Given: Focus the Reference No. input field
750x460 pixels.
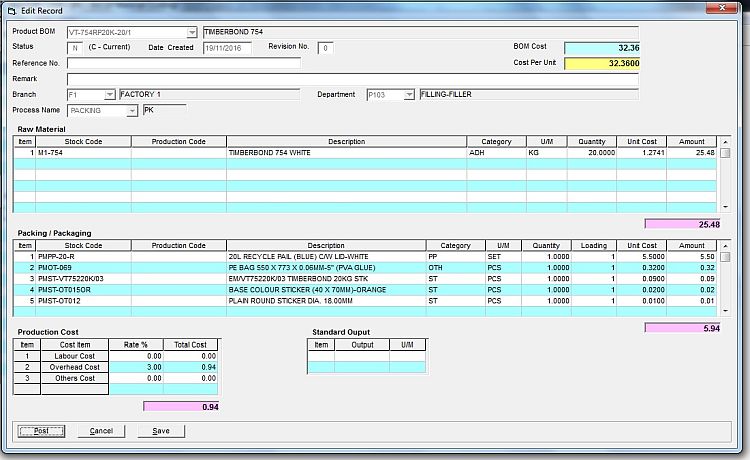Looking at the screenshot, I should coord(184,63).
